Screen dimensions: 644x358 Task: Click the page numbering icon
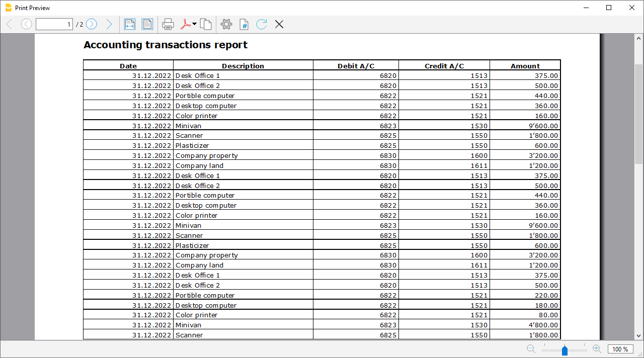coord(244,24)
